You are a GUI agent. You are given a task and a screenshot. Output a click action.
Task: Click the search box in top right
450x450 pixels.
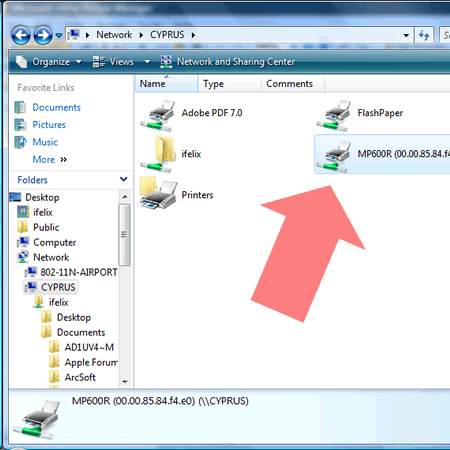point(445,35)
